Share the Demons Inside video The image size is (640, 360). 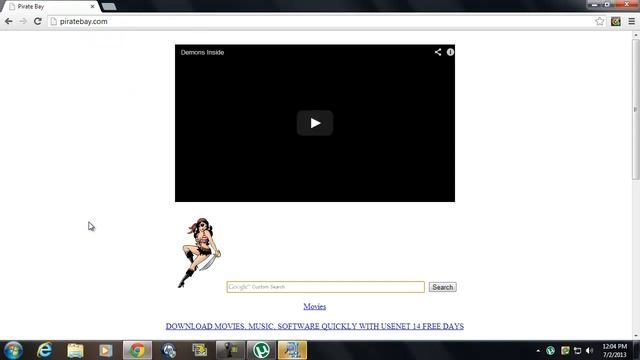pos(438,52)
